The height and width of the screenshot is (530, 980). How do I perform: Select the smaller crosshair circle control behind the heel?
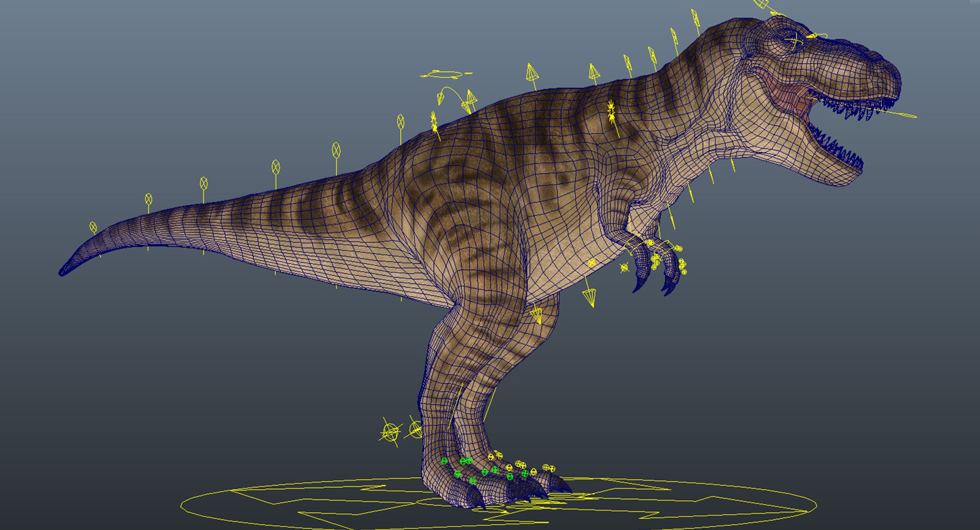tap(416, 429)
